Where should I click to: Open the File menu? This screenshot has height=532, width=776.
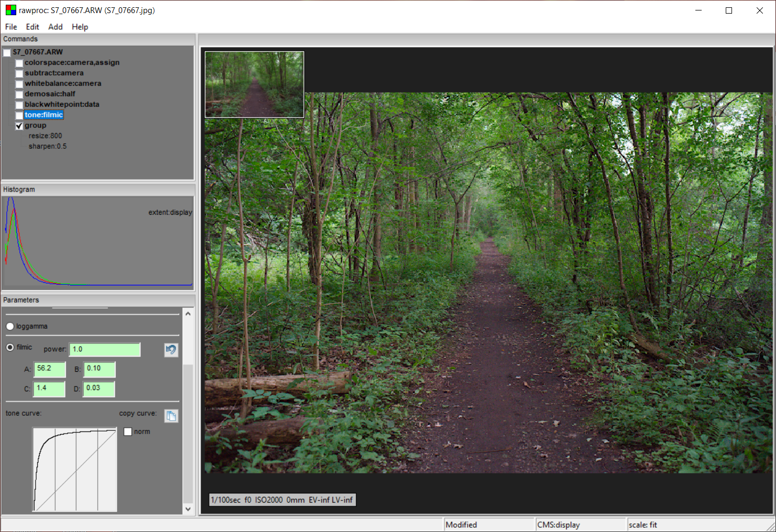pyautogui.click(x=11, y=27)
